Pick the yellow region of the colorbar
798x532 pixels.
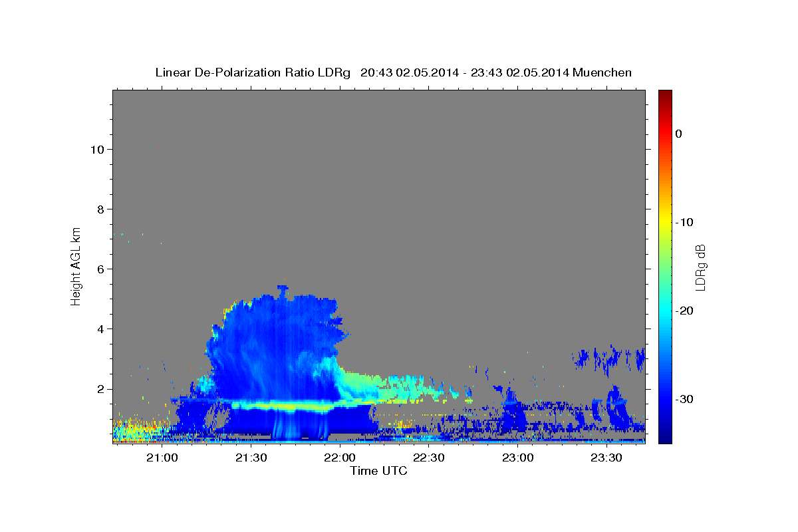coord(665,219)
